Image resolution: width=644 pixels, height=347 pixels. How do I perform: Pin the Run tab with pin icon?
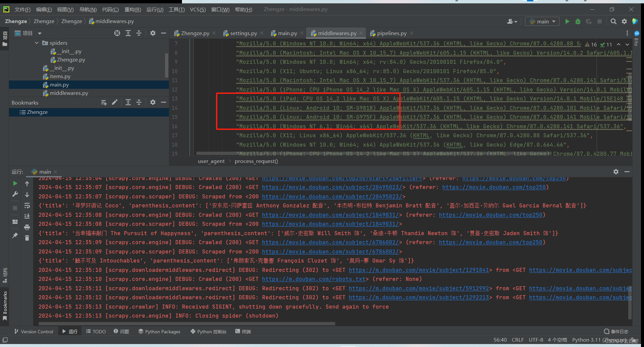tap(15, 235)
